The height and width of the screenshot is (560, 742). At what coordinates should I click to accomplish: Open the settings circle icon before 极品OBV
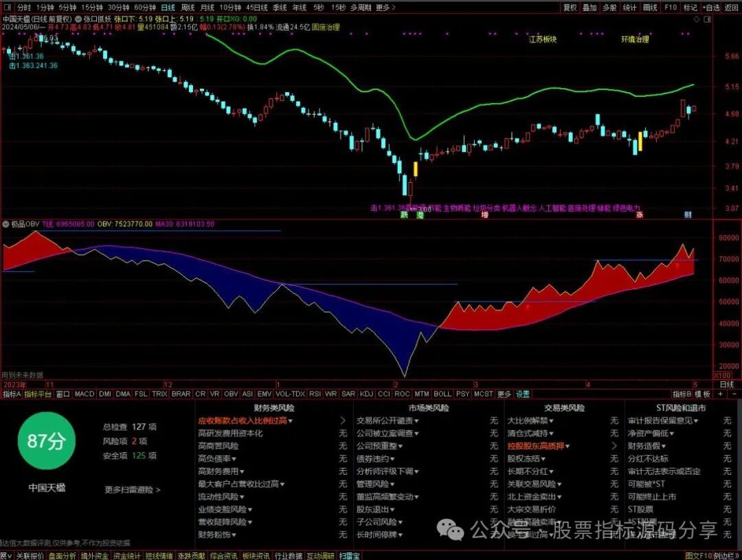coord(5,224)
